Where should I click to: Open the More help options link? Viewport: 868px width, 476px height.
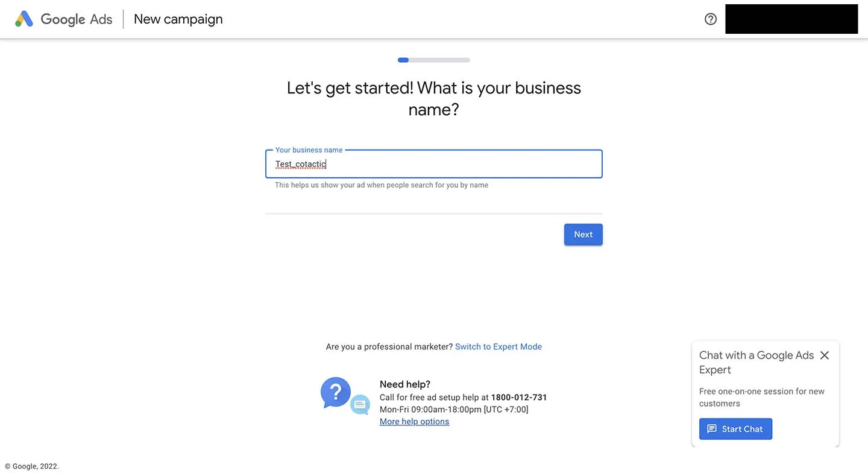(x=414, y=422)
